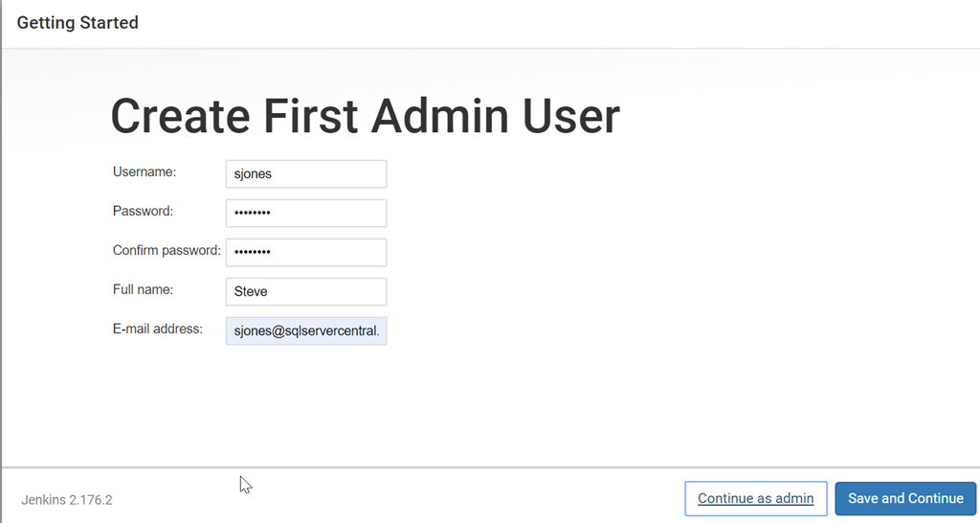Click the "Confirm password:" label text

pos(167,250)
